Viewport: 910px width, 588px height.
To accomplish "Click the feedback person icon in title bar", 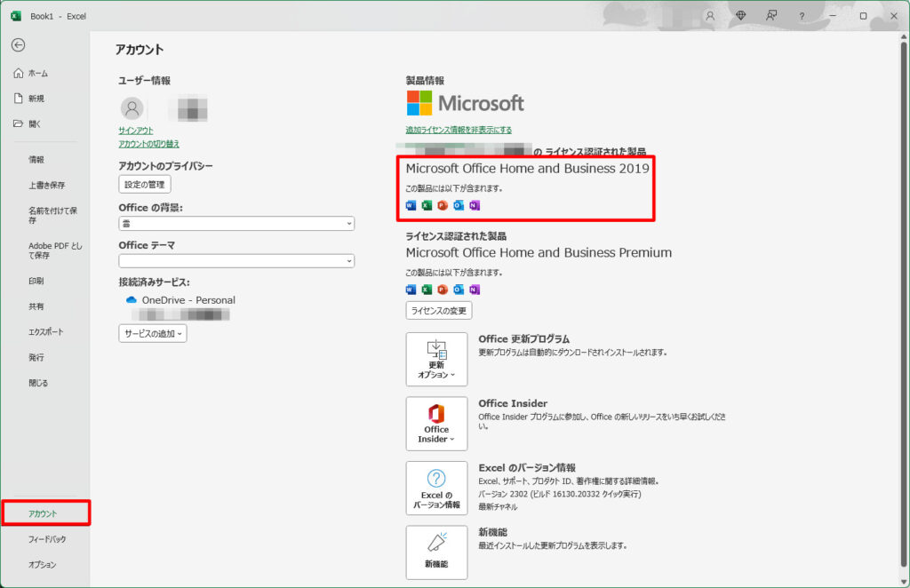I will tap(771, 16).
